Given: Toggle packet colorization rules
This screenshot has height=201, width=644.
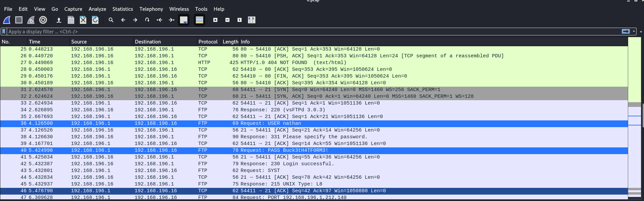Looking at the screenshot, I should [x=200, y=20].
